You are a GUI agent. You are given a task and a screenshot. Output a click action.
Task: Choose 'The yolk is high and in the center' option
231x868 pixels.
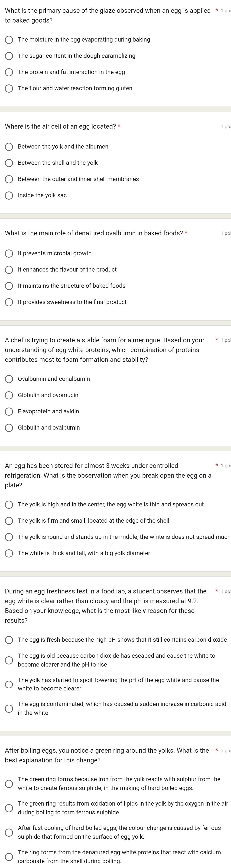click(x=9, y=504)
